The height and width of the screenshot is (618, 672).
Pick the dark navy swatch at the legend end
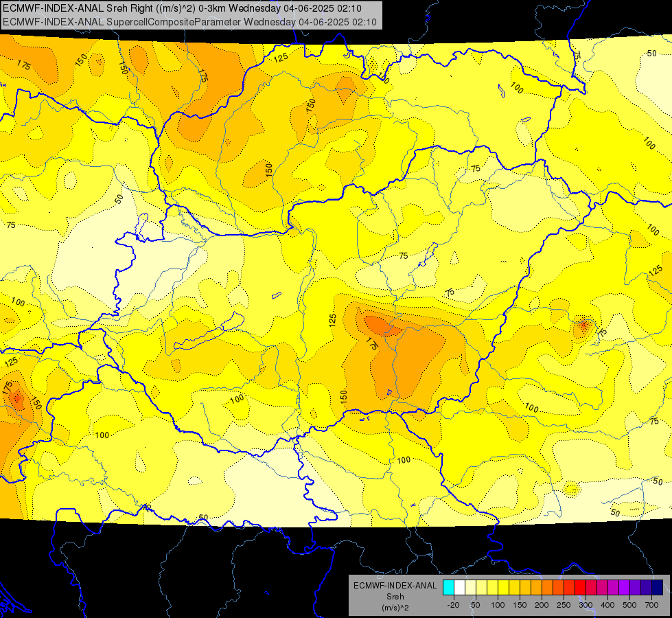coord(657,587)
